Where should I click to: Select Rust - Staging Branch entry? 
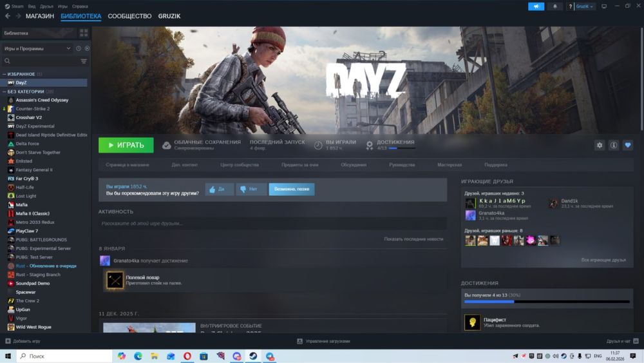click(38, 275)
